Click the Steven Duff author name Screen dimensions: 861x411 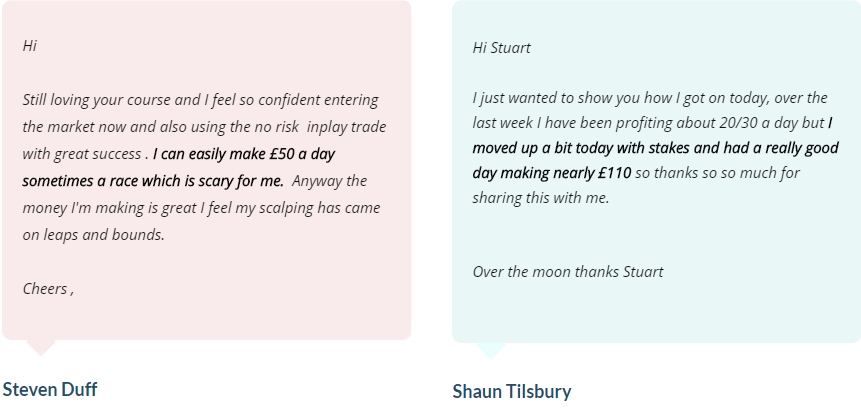pyautogui.click(x=50, y=389)
